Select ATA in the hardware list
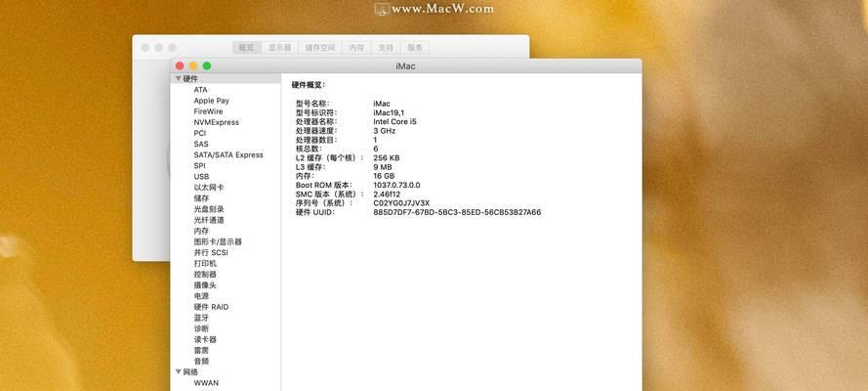 point(200,90)
